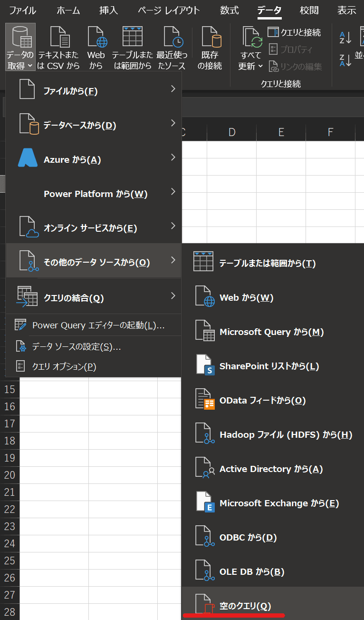Launch Power Query エディターの起動
Viewport: 364px width, 620px height.
[98, 325]
